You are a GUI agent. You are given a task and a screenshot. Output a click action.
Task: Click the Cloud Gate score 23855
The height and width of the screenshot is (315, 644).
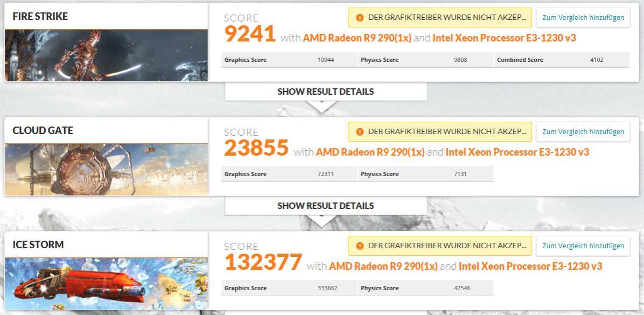tap(256, 148)
